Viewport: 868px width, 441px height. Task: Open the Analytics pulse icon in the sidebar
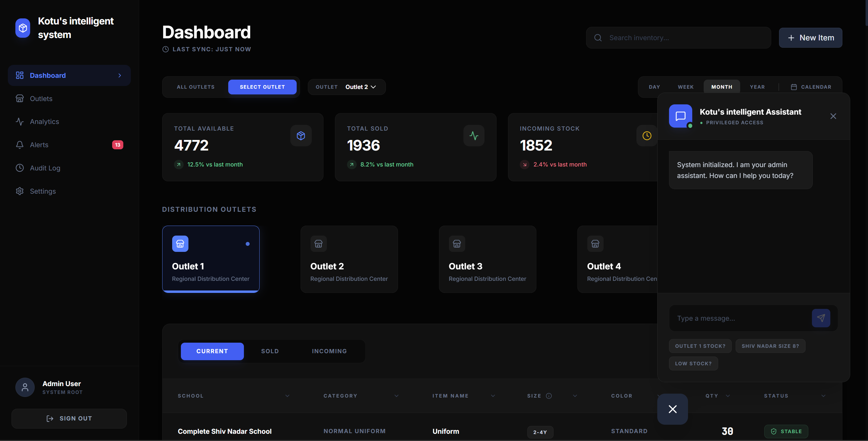click(20, 121)
